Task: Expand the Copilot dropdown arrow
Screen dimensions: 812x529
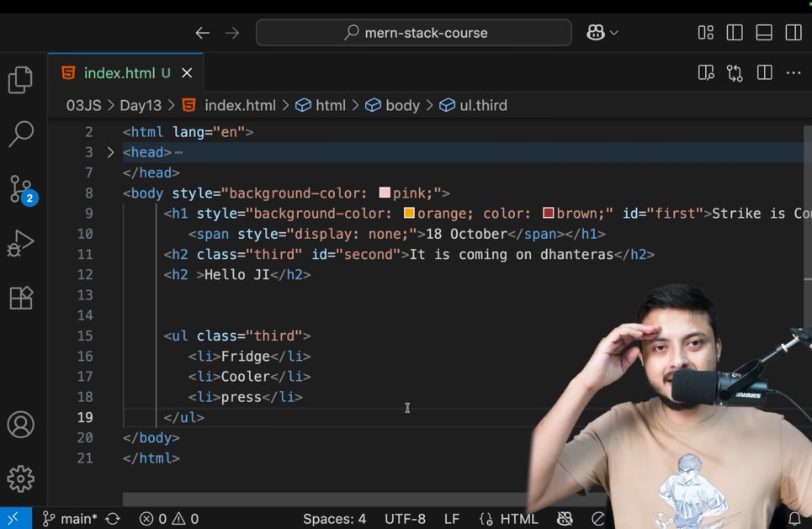Action: tap(614, 33)
